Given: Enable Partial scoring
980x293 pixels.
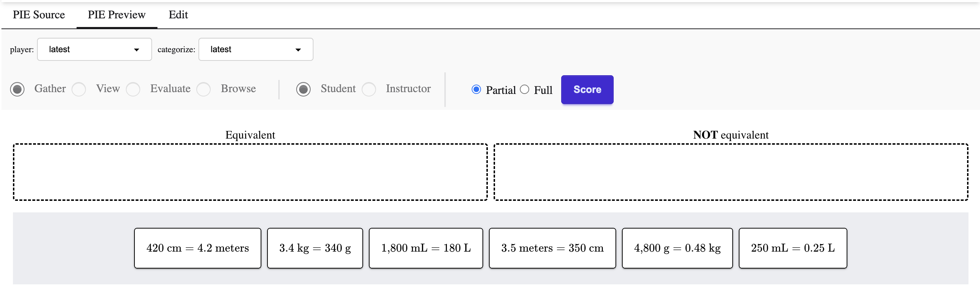Looking at the screenshot, I should (476, 89).
